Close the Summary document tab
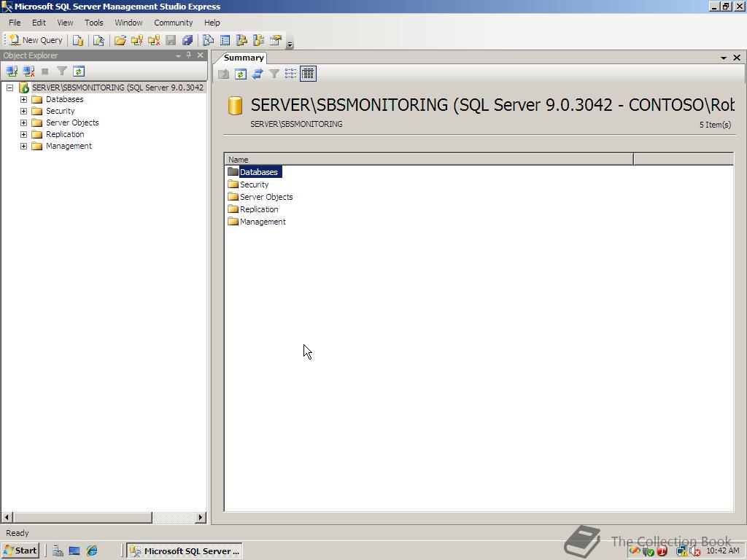 pyautogui.click(x=737, y=58)
